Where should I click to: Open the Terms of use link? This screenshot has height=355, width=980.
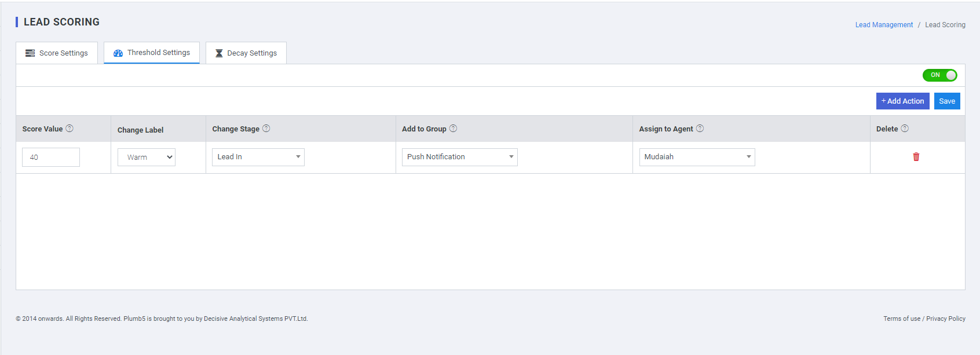(902, 319)
